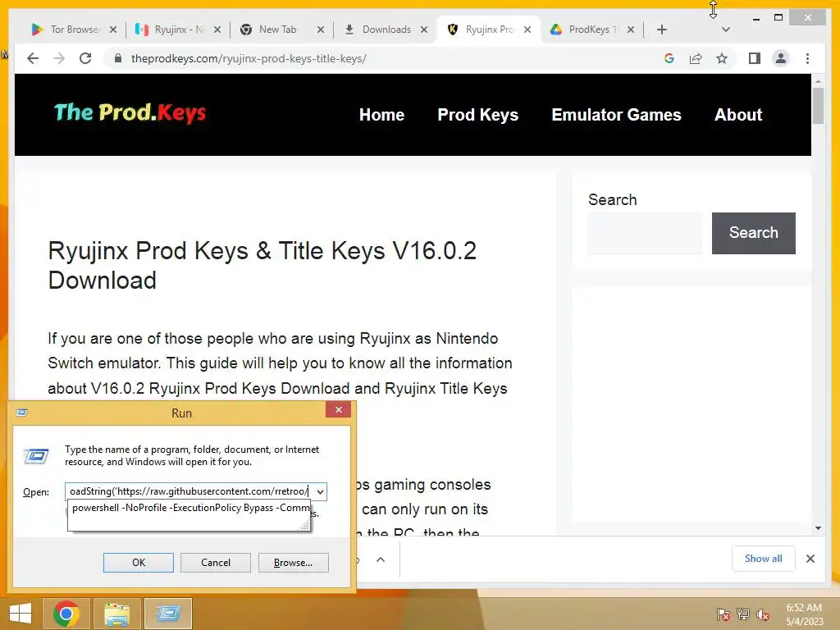This screenshot has width=840, height=630.
Task: Open the Windows Start button
Action: point(21,614)
